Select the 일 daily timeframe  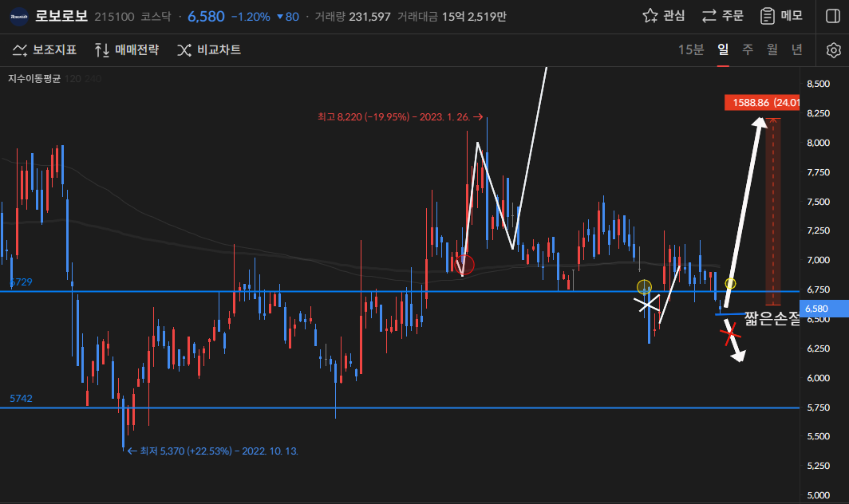coord(723,50)
